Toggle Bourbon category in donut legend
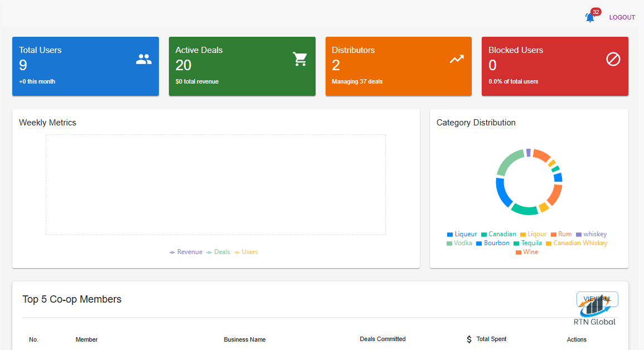This screenshot has height=350, width=644. (493, 244)
